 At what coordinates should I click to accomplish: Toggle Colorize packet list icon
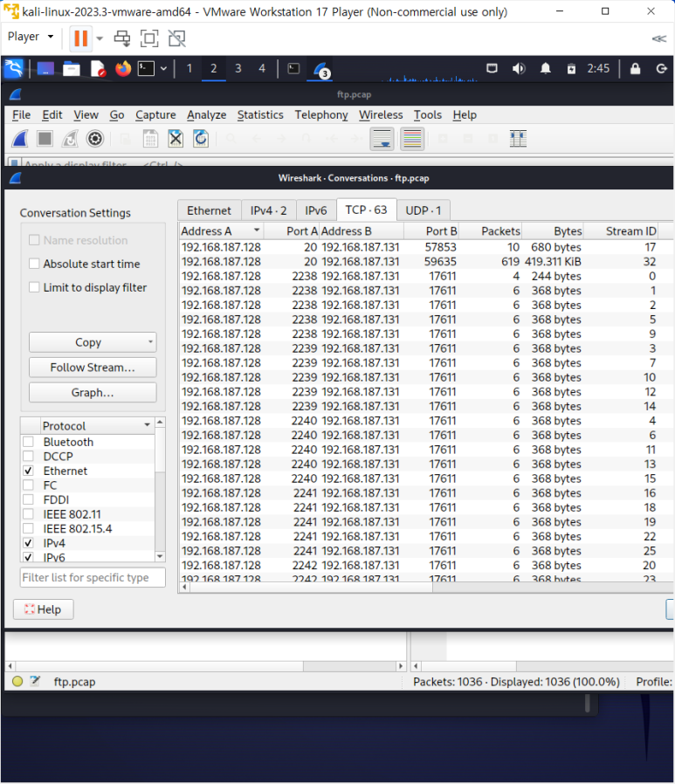point(412,139)
